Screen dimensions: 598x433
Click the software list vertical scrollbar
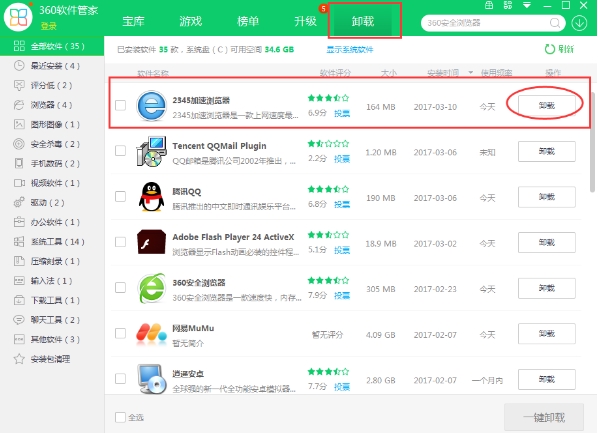(592, 142)
